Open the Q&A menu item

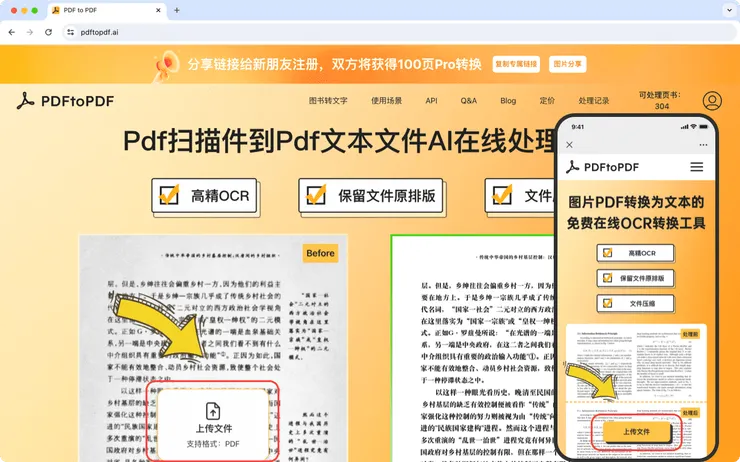[x=469, y=101]
